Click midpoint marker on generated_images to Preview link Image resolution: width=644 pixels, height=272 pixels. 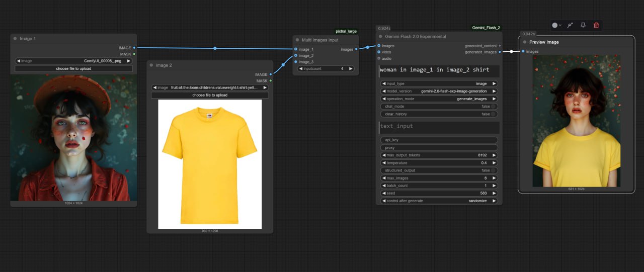(x=511, y=51)
